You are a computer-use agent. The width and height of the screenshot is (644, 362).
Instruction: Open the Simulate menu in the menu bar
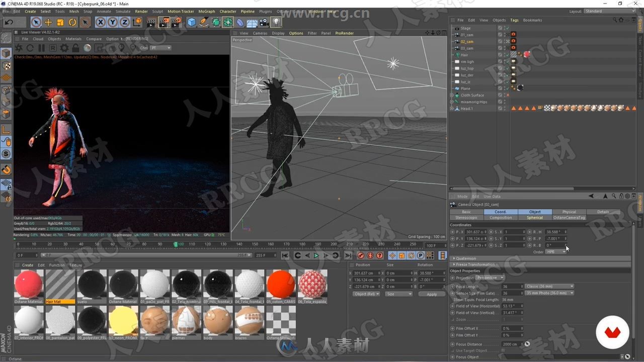[123, 11]
